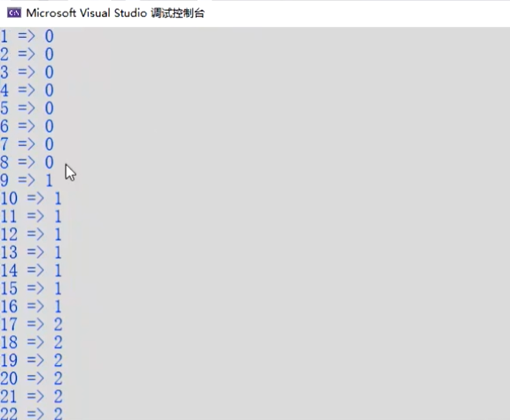The height and width of the screenshot is (420, 510).
Task: Select the output line '9 => 1'
Action: (27, 180)
